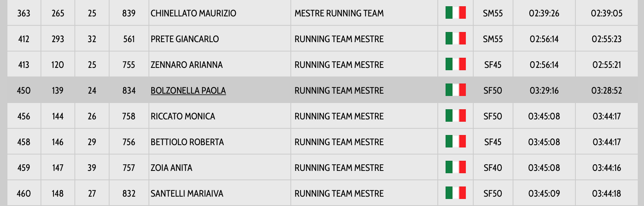
Task: Click the Italian flag in Bettiolo Roberta's row
Action: coord(455,142)
